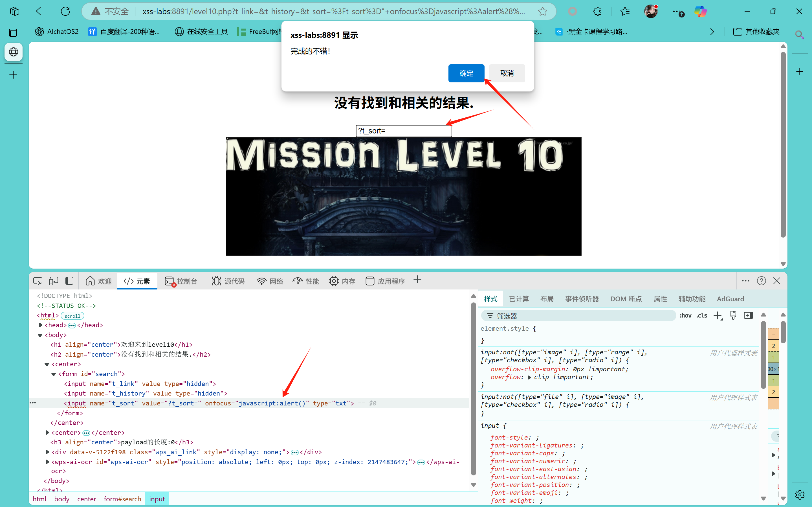
Task: Click the ?t_sort= text input field
Action: 404,131
